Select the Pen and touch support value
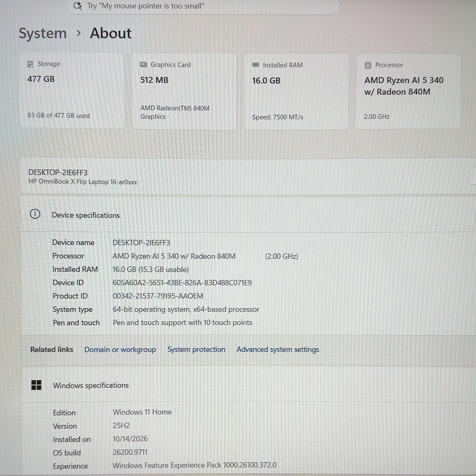The image size is (476, 476). pos(182,322)
